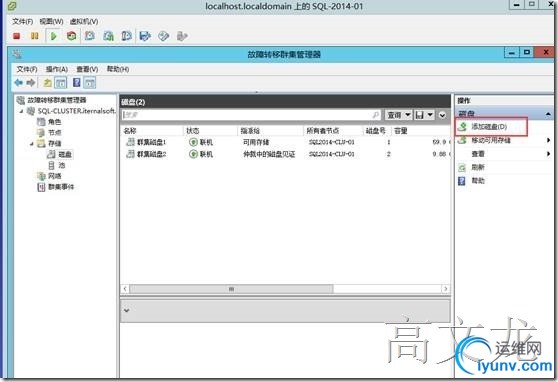
Task: Sort by the 所有者节点 column header
Action: pos(333,131)
